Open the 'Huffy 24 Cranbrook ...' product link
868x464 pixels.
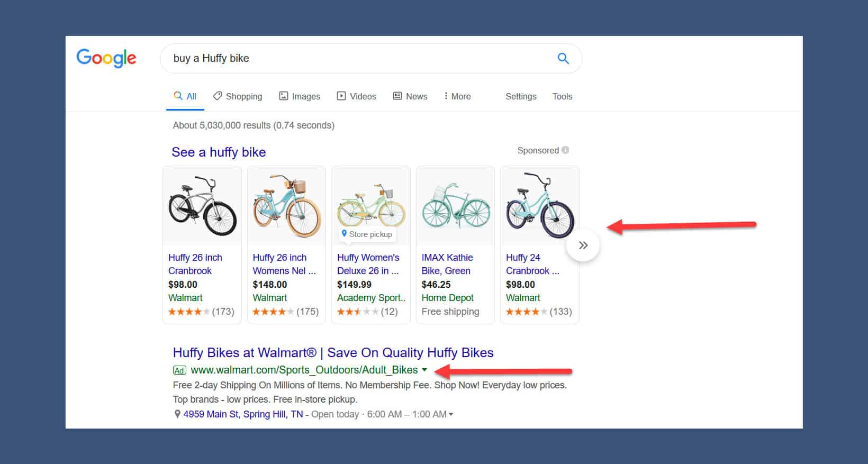point(532,264)
